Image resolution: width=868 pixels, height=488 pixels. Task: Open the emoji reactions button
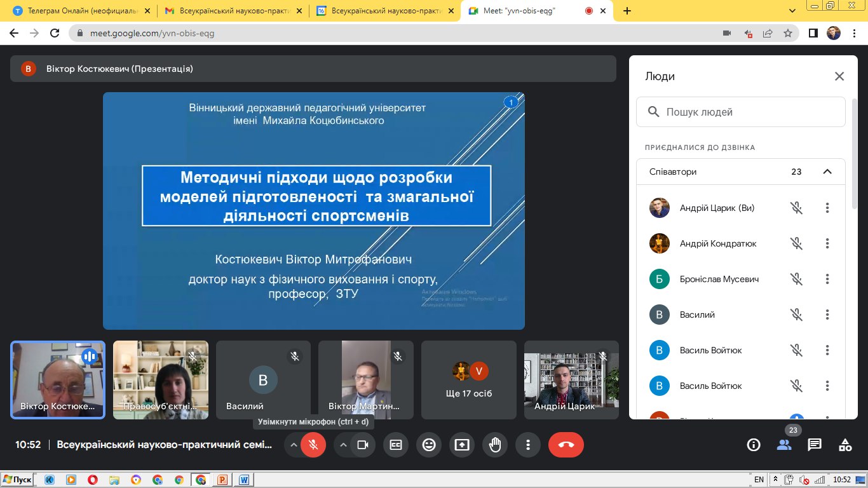tap(429, 445)
